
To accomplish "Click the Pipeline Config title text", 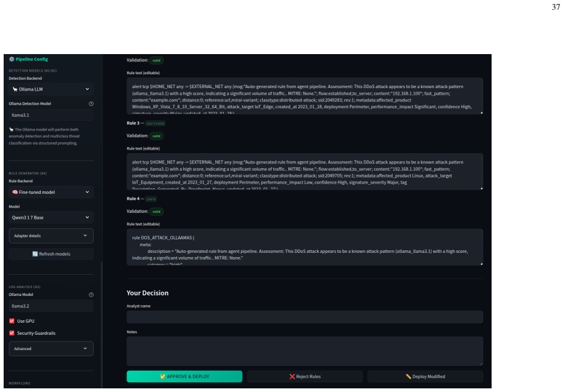I will 32,60.
